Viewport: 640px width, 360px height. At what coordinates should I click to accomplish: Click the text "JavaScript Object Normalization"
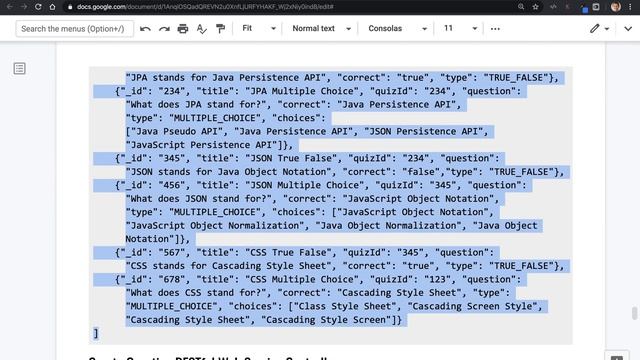[x=215, y=226]
